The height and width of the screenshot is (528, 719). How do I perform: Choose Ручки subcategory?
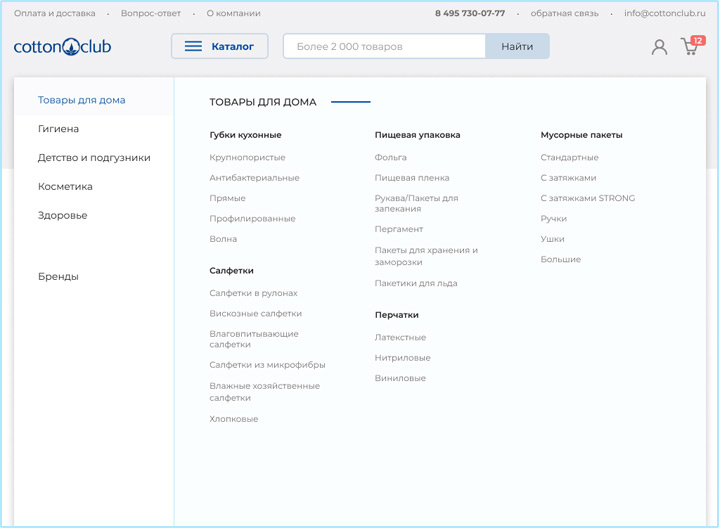[x=553, y=218]
